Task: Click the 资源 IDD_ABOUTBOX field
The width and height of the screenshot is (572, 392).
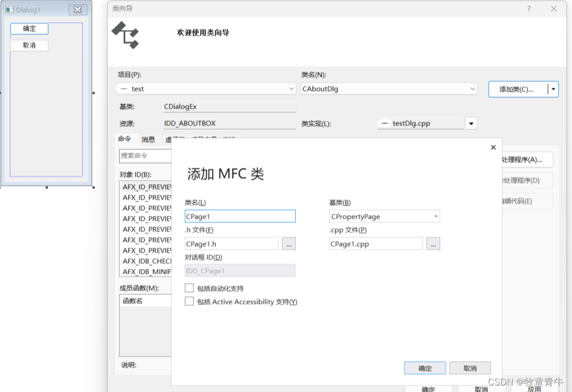Action: click(230, 123)
